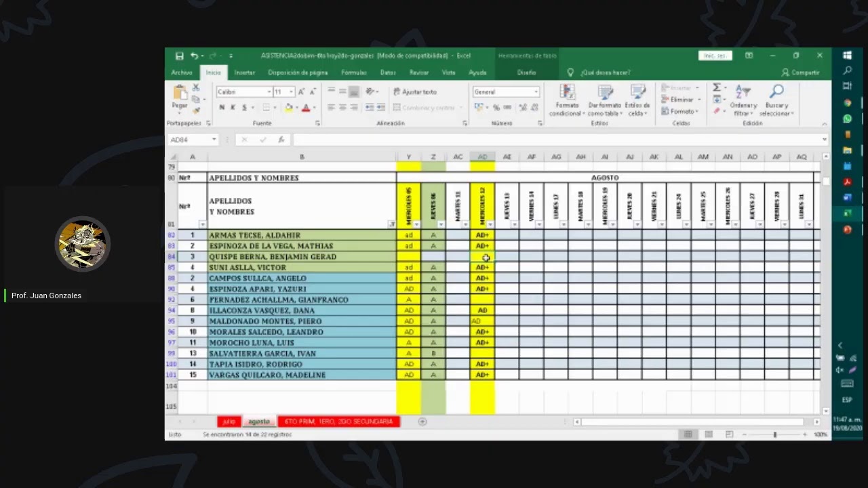868x488 pixels.
Task: Click the Format Painter brush icon
Action: click(196, 110)
